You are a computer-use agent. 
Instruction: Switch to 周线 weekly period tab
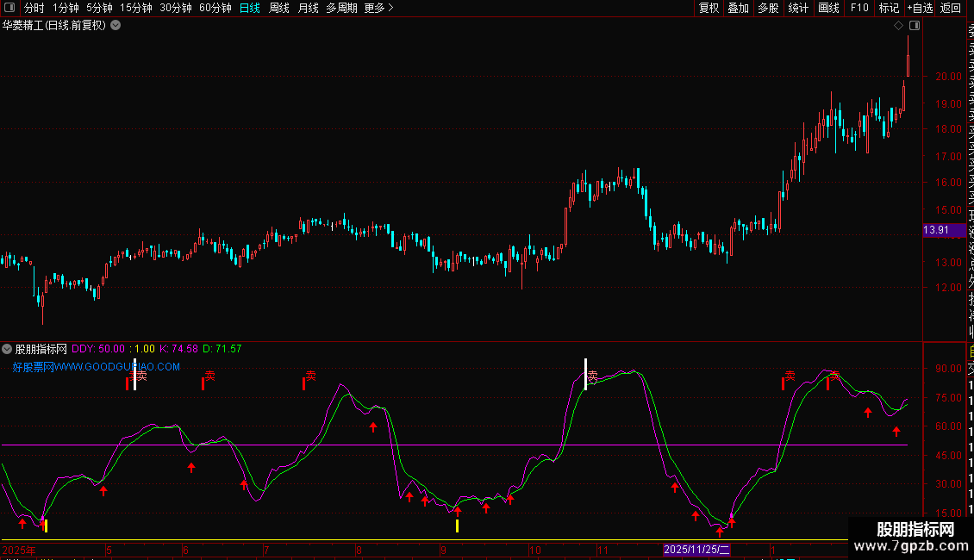[279, 8]
